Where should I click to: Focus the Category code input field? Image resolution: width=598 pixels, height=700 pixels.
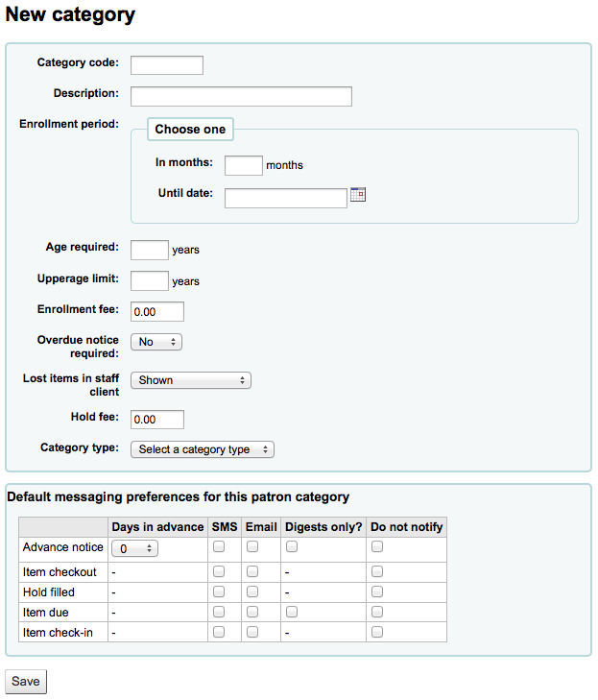pos(167,65)
